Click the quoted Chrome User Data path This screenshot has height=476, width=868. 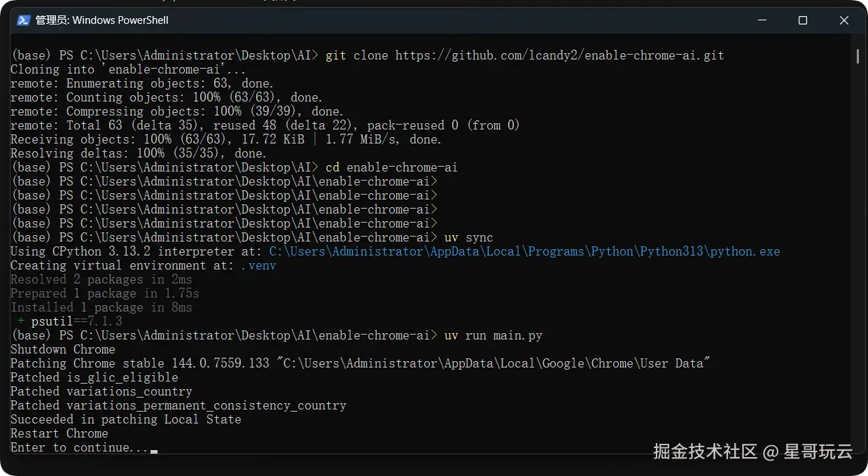(493, 363)
